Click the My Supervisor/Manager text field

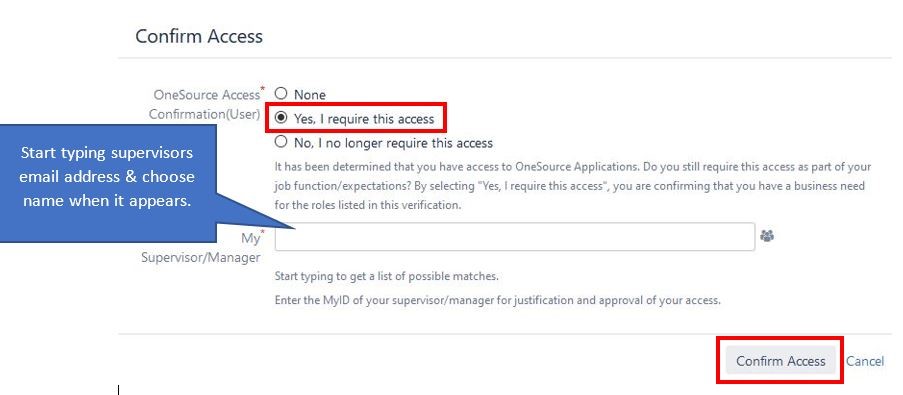pyautogui.click(x=514, y=237)
